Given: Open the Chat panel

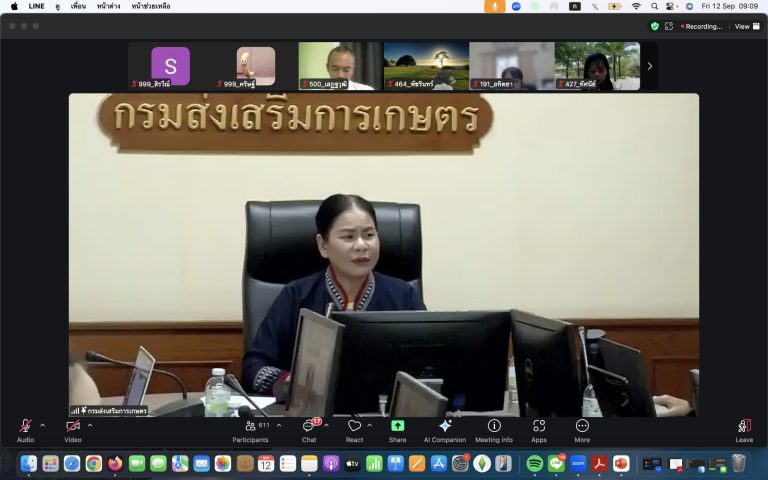Looking at the screenshot, I should pyautogui.click(x=309, y=429).
